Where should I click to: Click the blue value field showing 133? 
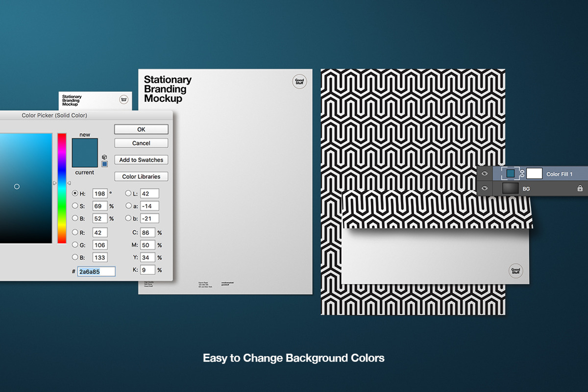tap(99, 257)
